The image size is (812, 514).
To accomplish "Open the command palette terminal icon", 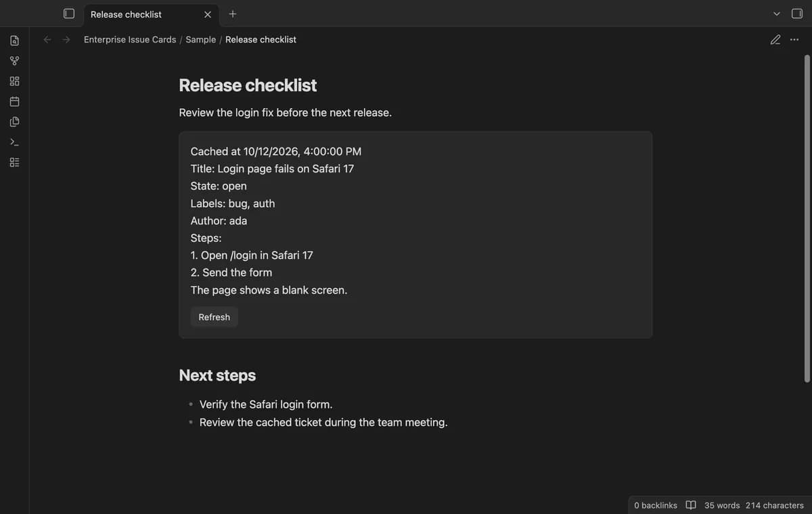I will (x=14, y=142).
